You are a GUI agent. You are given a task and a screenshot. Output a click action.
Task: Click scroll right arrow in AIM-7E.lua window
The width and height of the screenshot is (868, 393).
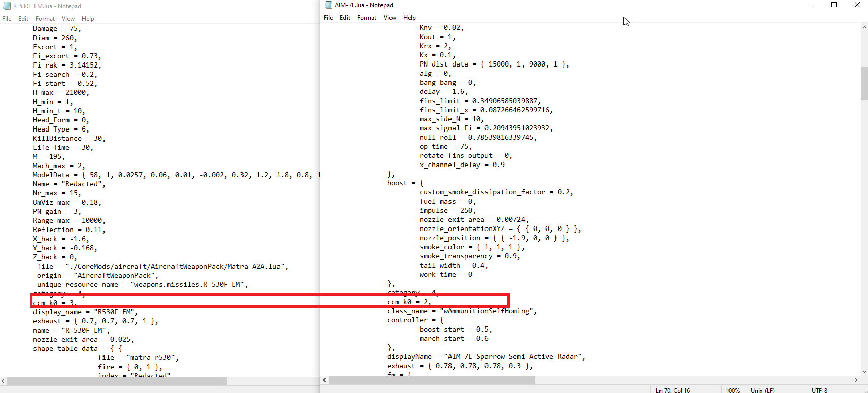856,380
